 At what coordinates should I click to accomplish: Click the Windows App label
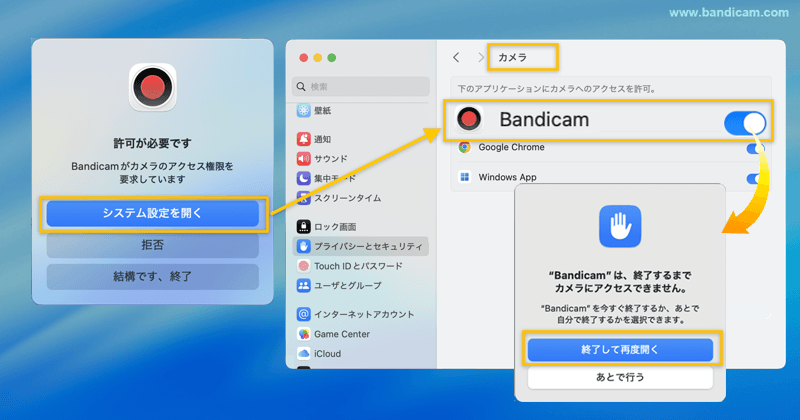[x=507, y=177]
